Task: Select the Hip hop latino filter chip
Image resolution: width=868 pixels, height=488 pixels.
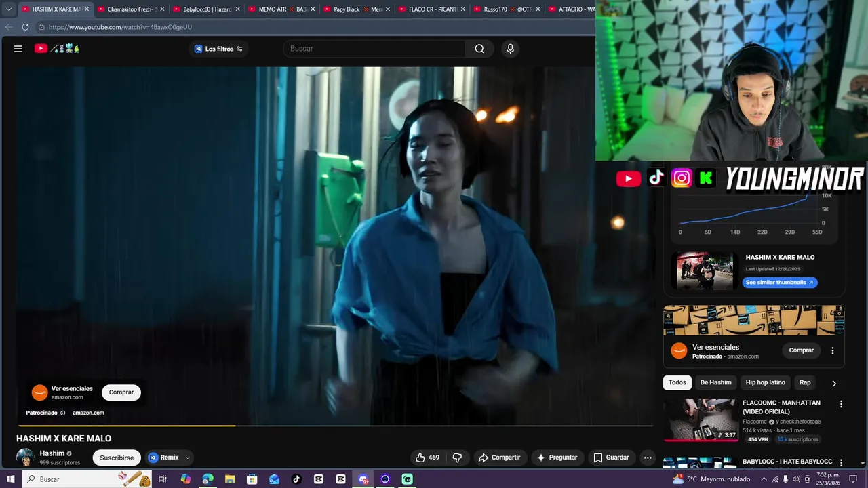Action: click(765, 382)
